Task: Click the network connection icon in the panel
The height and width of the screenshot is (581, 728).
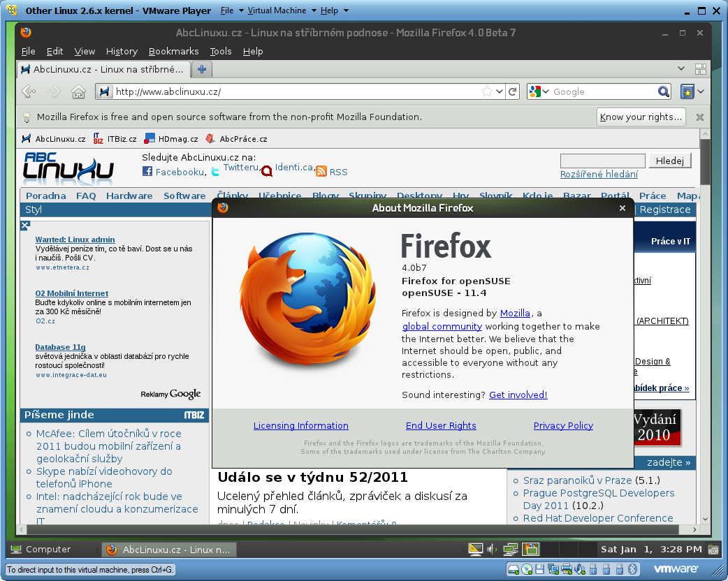Action: point(510,550)
